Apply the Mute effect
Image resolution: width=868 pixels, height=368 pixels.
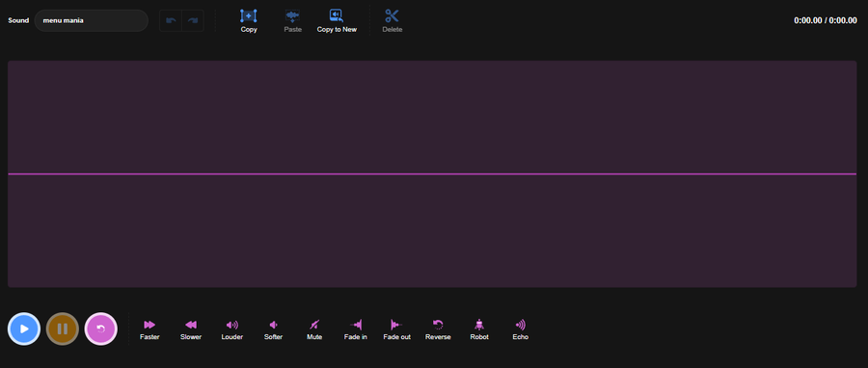coord(314,329)
